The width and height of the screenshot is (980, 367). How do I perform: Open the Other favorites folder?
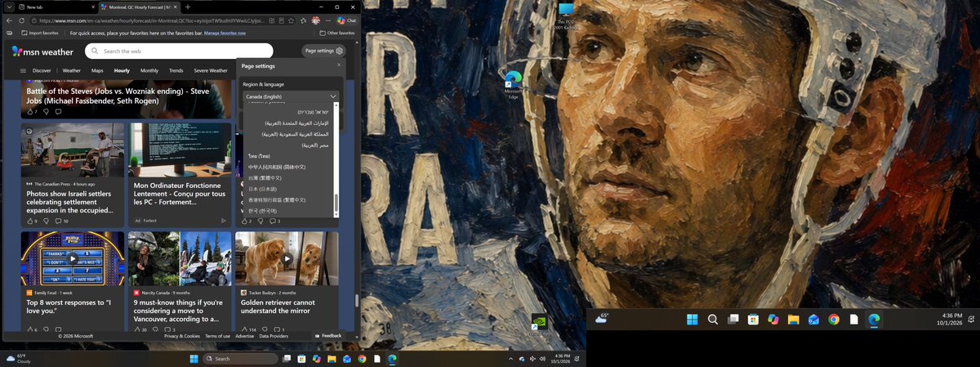point(337,34)
